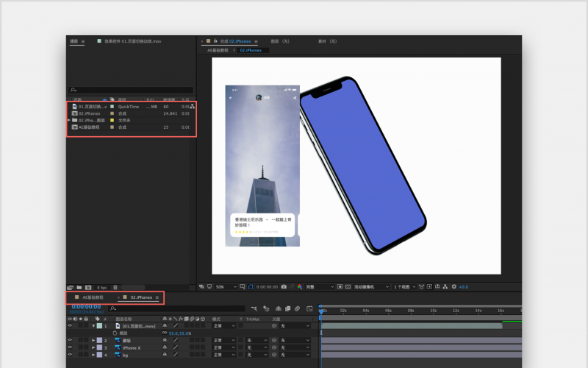Click the fast previews icon
588x368 pixels.
pyautogui.click(x=429, y=286)
